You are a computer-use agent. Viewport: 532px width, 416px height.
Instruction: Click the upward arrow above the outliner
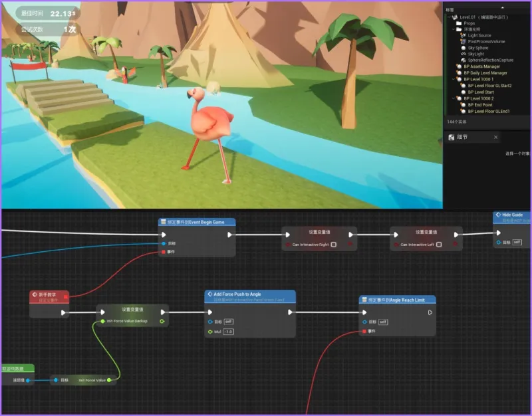tap(503, 7)
